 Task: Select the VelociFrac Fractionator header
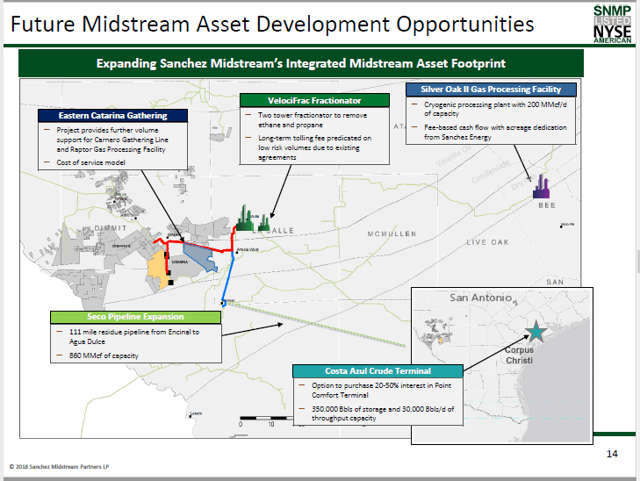pos(314,100)
